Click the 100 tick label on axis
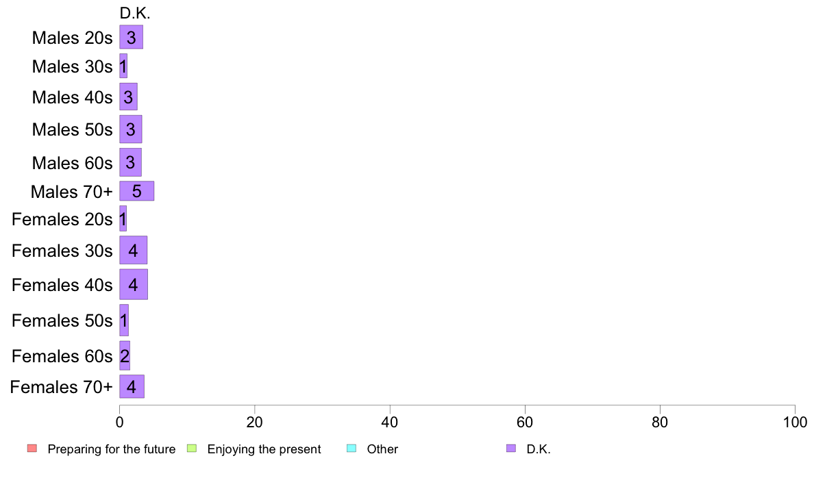The width and height of the screenshot is (814, 504). (x=795, y=422)
